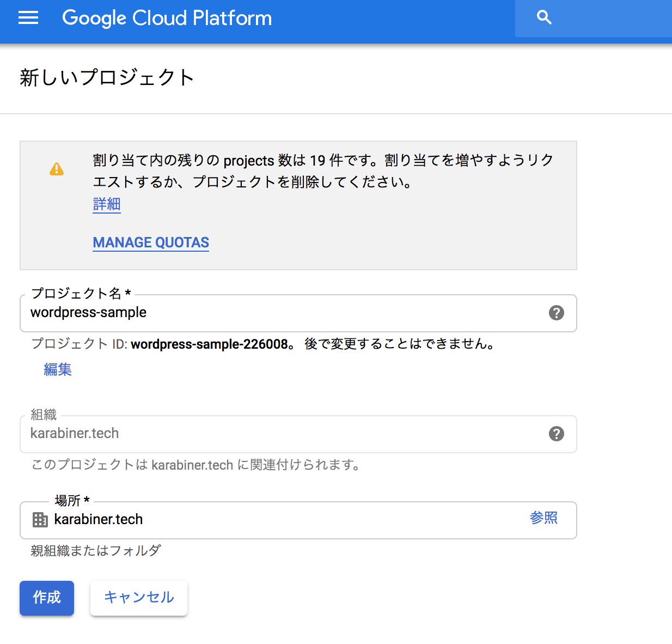Click the 組織 karabiner.tech organization field
The image size is (672, 644).
coord(272,434)
